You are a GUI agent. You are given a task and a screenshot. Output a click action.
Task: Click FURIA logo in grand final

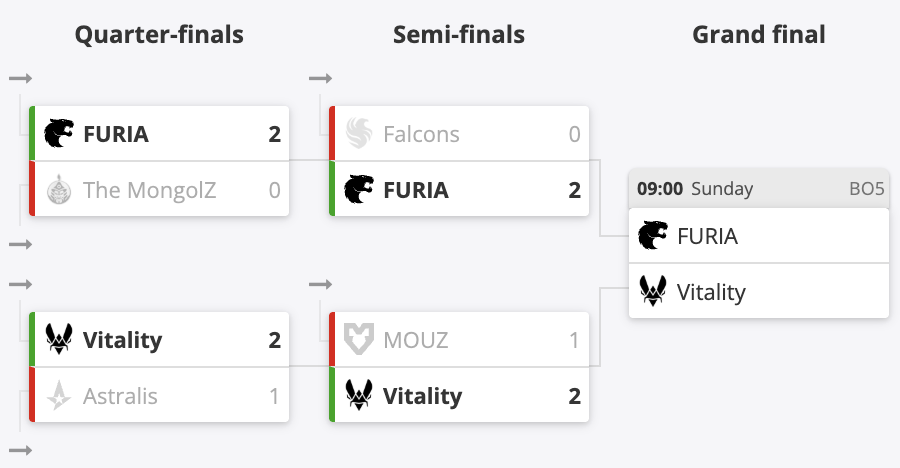(x=653, y=237)
